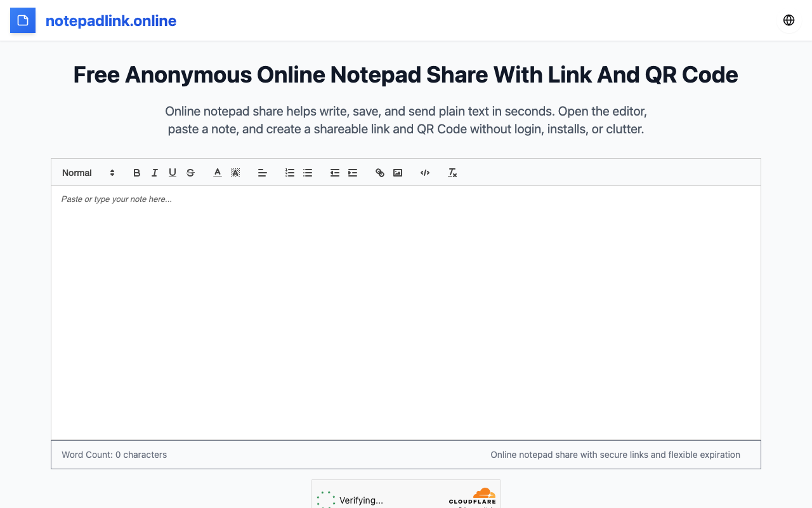Click the blue notepad logo icon

(x=23, y=20)
